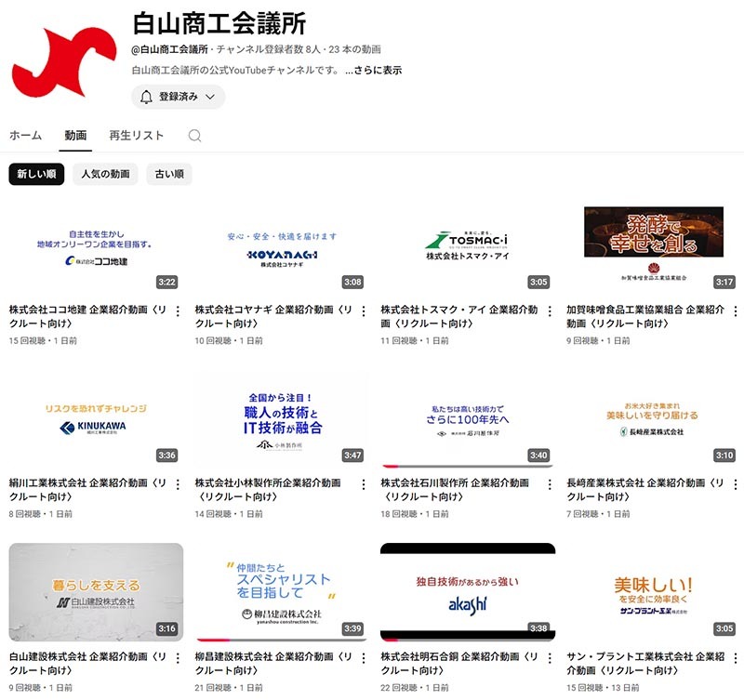Expand channel description with さらに表示
Screen dimensions: 744x700
pos(373,70)
